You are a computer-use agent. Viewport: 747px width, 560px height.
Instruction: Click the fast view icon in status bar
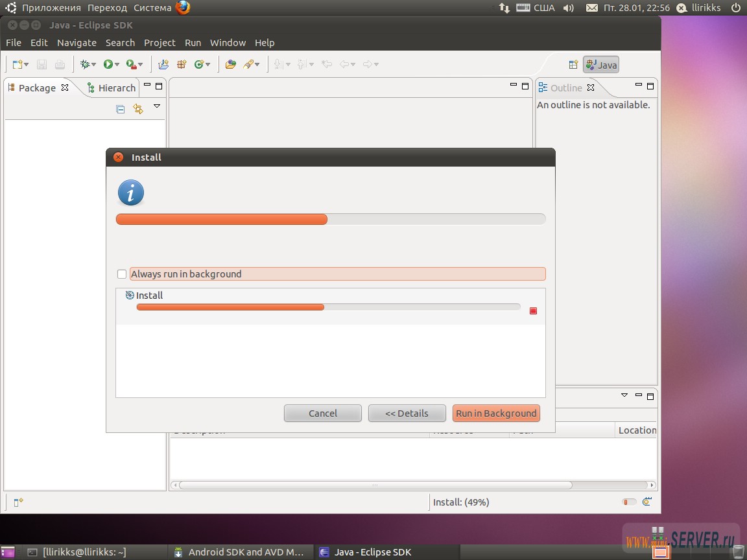click(19, 502)
